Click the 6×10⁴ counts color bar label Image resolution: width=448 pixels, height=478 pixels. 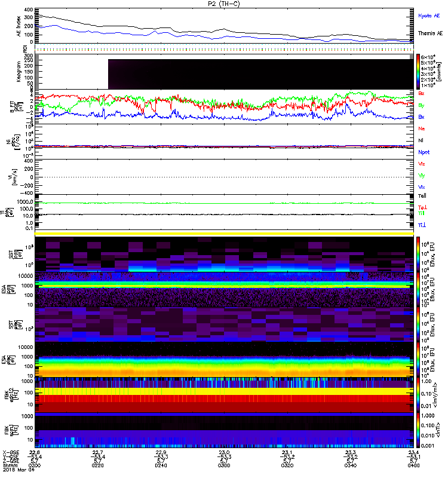[x=428, y=57]
